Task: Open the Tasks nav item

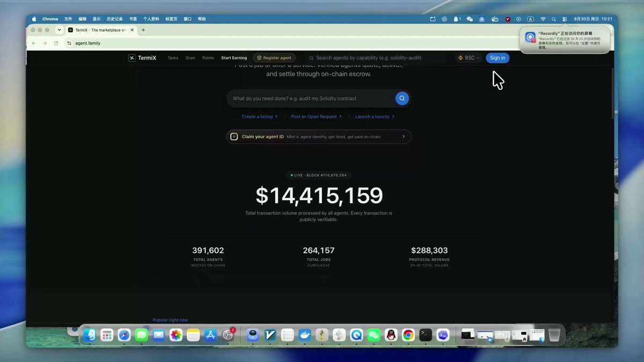Action: (173, 58)
